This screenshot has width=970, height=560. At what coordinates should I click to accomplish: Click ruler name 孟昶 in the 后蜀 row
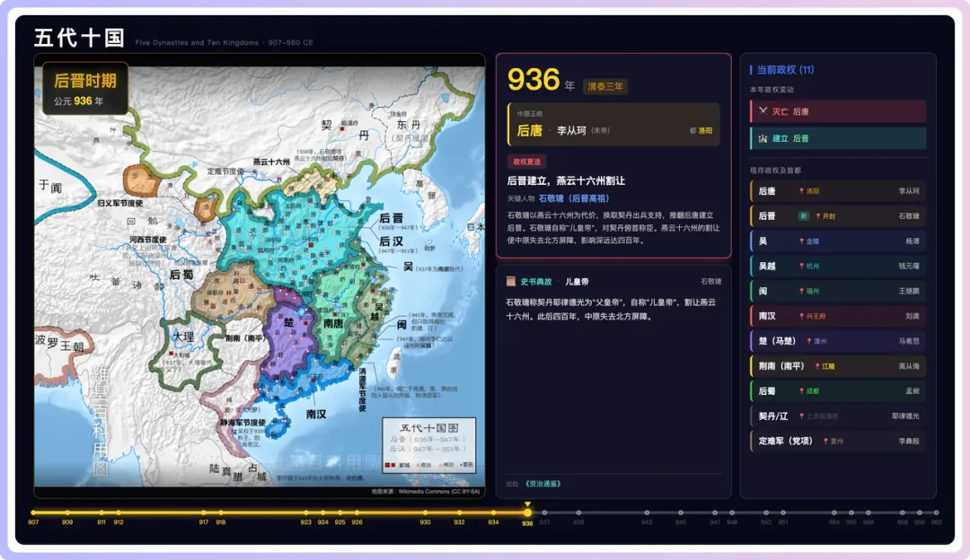913,391
